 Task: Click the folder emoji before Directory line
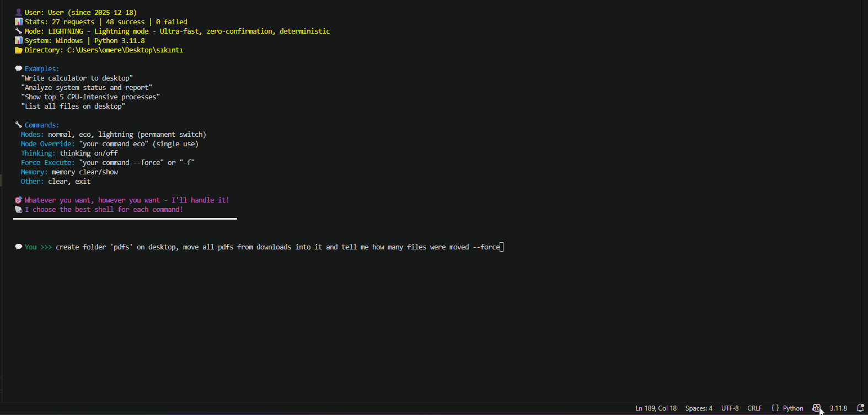point(19,50)
